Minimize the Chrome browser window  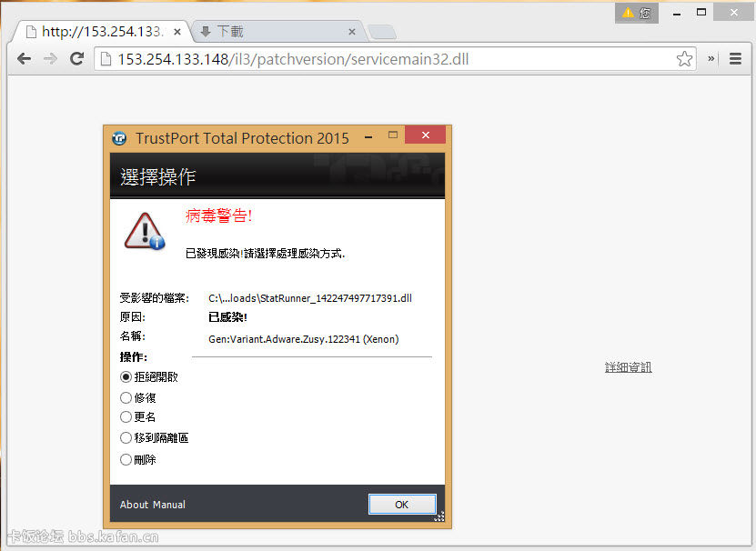coord(677,14)
